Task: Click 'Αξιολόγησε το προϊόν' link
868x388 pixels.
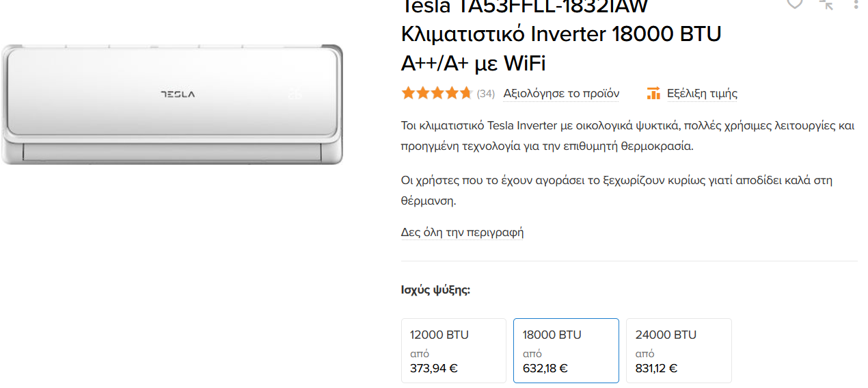Action: (x=561, y=93)
